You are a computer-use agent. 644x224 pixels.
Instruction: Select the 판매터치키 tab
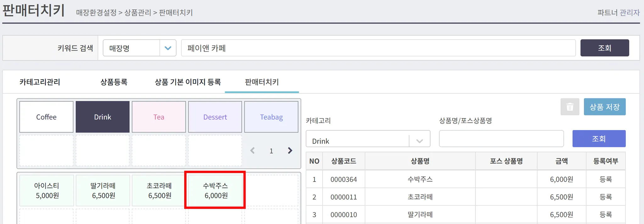(262, 82)
